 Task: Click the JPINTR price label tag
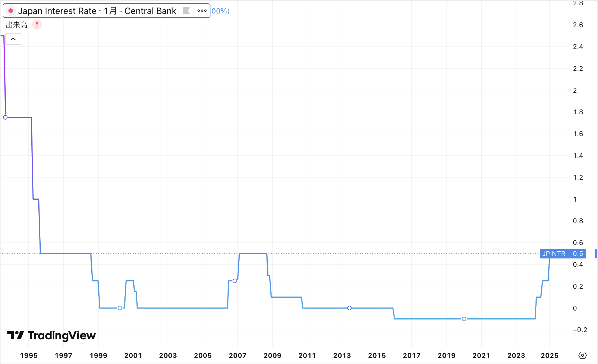tap(553, 254)
